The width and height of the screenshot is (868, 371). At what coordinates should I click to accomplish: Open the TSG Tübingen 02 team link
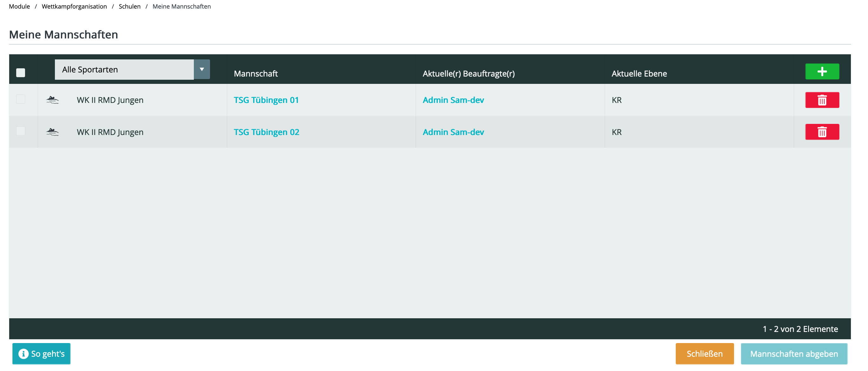266,132
